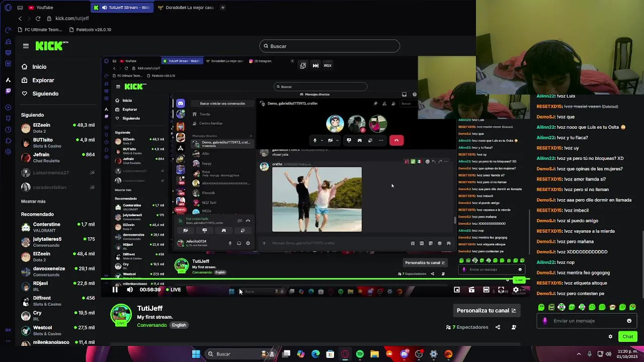Click purple microphone icon in chat
This screenshot has width=644, height=362.
[545, 321]
